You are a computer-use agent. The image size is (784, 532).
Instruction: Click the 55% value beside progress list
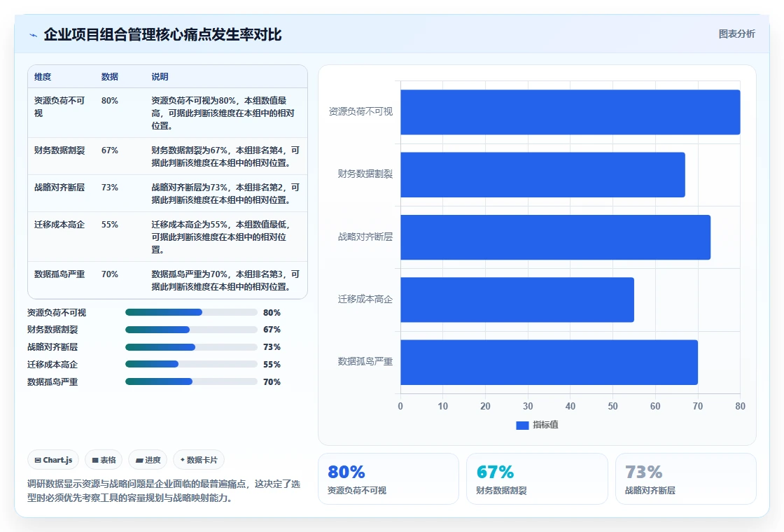[x=272, y=365]
